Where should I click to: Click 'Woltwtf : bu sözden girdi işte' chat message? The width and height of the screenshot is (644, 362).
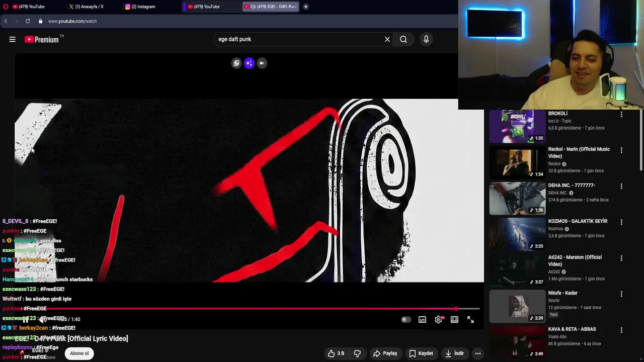[37, 299]
